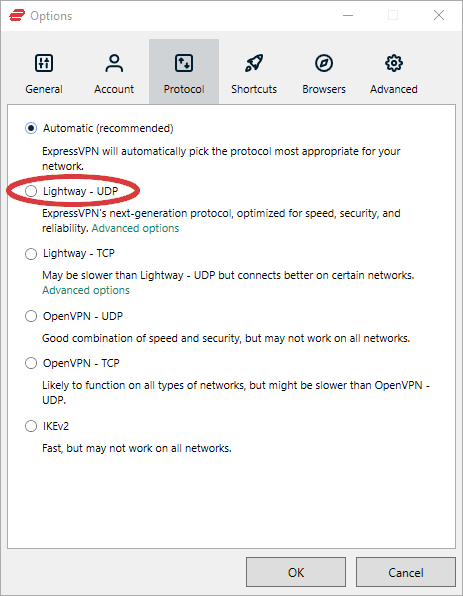Click the 'Options' window title text
463x596 pixels.
51,16
